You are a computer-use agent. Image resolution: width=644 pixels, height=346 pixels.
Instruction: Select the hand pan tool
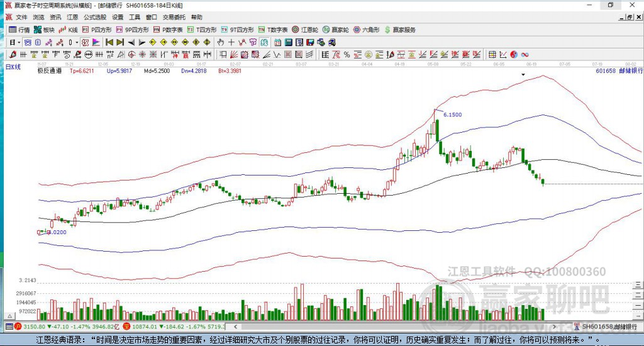(x=221, y=42)
